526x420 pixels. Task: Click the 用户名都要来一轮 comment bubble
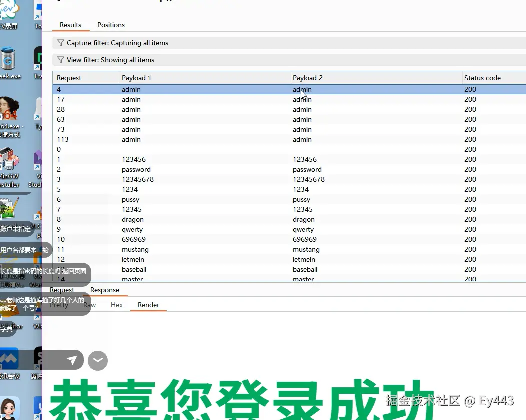pyautogui.click(x=25, y=250)
